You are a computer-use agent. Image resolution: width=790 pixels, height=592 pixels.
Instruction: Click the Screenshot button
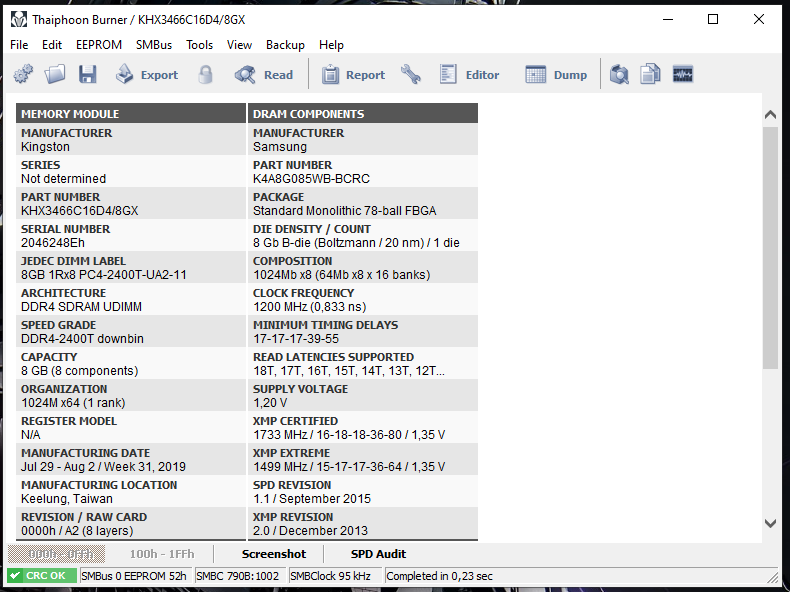point(274,554)
